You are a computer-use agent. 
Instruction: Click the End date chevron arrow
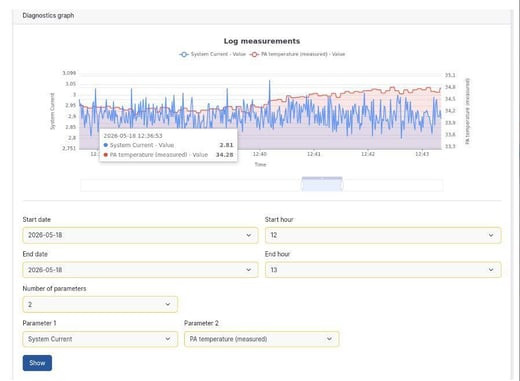[249, 270]
